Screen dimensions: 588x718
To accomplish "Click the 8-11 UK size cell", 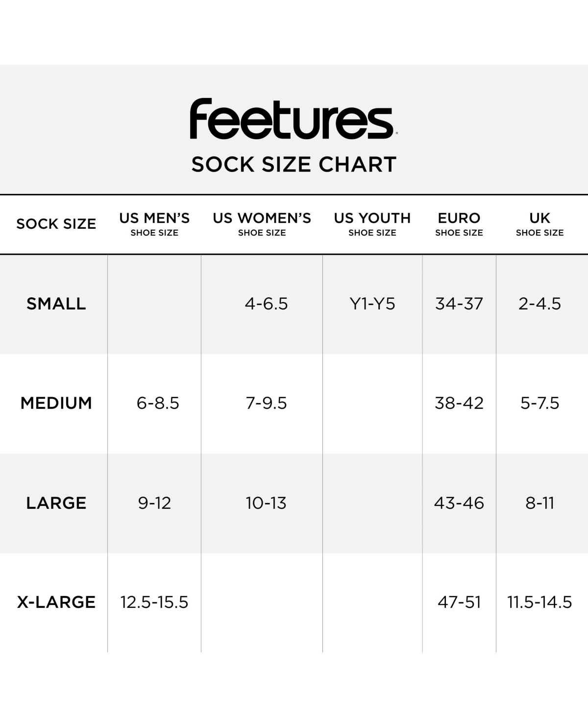I will click(539, 503).
